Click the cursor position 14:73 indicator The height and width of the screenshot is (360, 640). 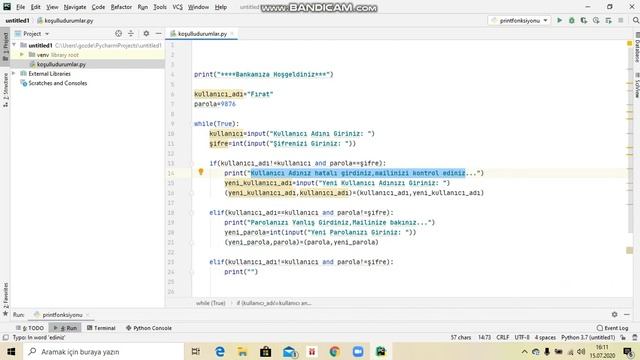click(x=484, y=338)
